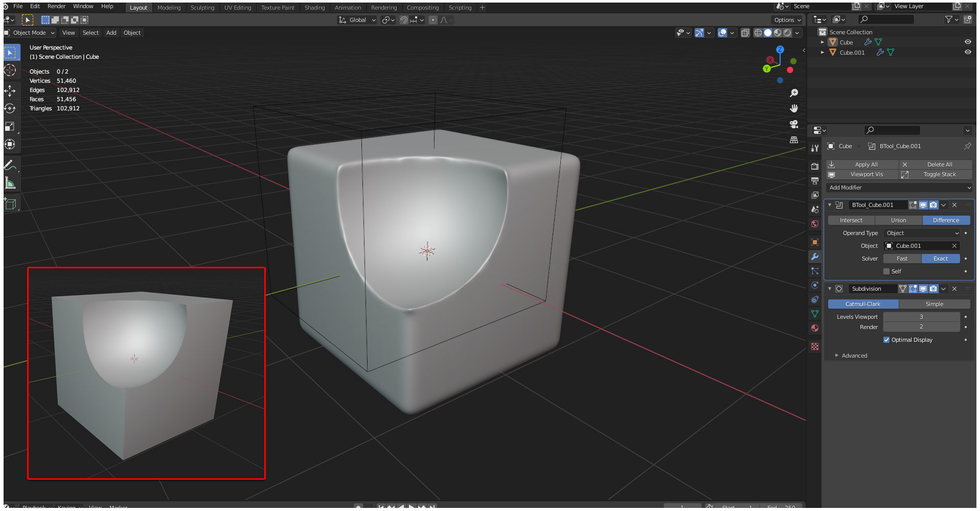The image size is (980, 511).
Task: Switch to the UV Editing workspace tab
Action: [x=238, y=8]
